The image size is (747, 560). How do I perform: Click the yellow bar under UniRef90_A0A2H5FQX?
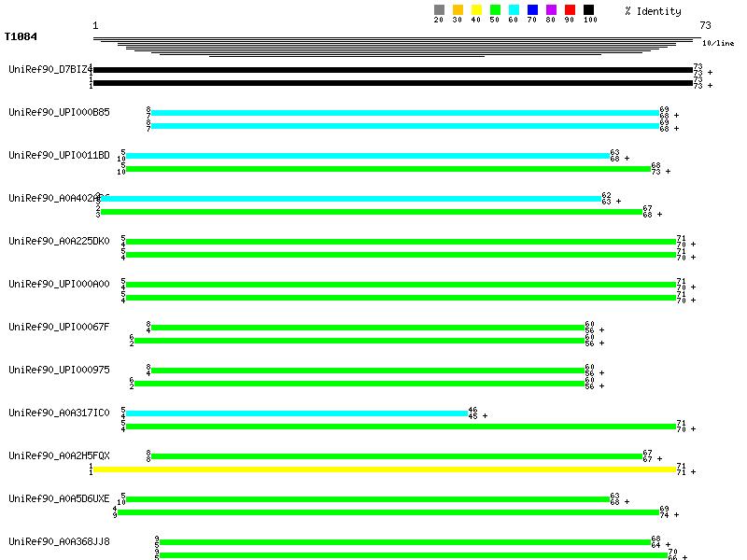click(x=384, y=469)
